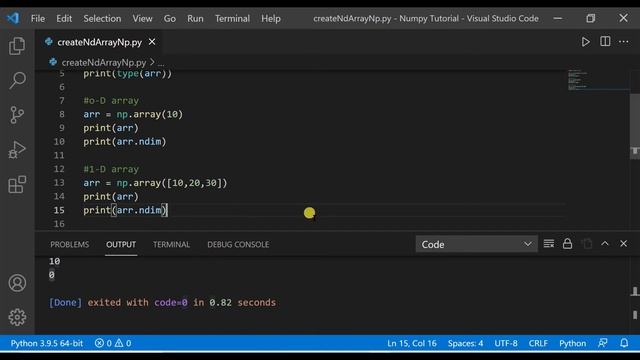The width and height of the screenshot is (640, 360).
Task: Switch to the DEBUG CONSOLE tab
Action: [x=238, y=244]
